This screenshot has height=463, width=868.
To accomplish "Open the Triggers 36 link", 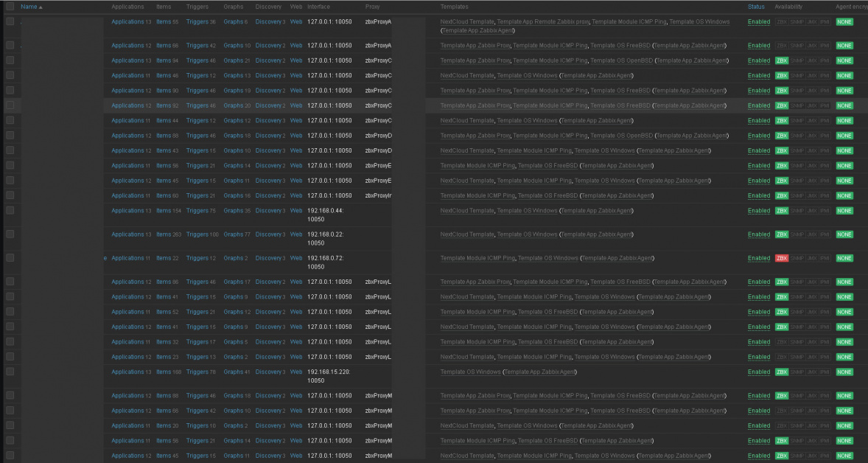I will click(201, 21).
